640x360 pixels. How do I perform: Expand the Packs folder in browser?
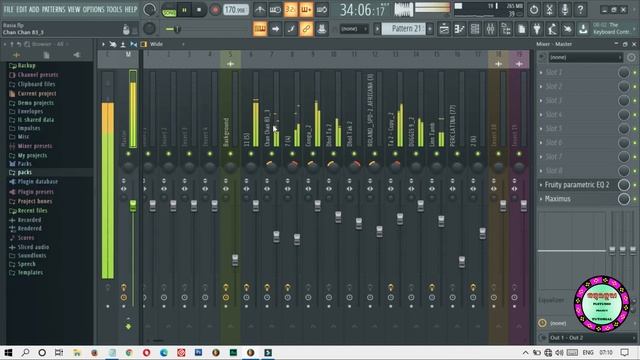click(x=24, y=164)
